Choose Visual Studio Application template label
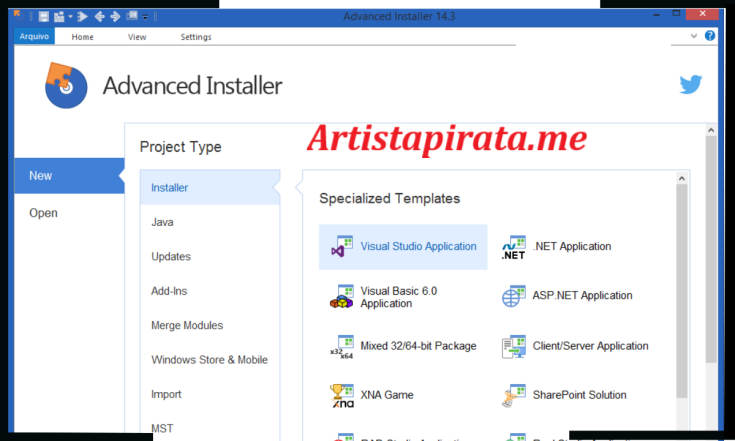 click(x=418, y=247)
